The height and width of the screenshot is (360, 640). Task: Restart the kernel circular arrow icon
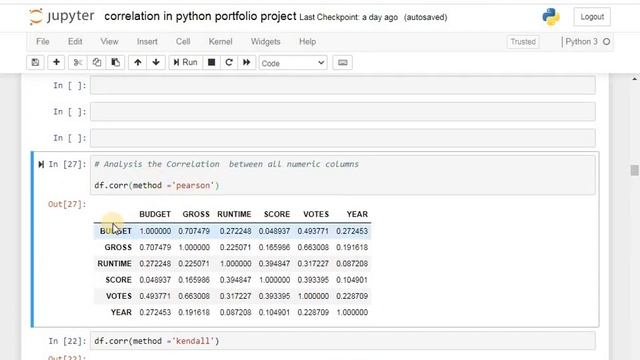229,62
